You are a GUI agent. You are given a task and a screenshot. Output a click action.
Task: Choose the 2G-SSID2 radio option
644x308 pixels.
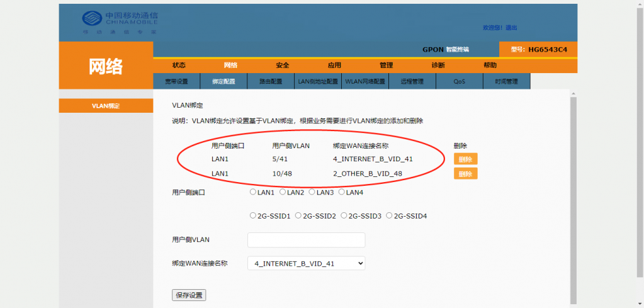[298, 215]
